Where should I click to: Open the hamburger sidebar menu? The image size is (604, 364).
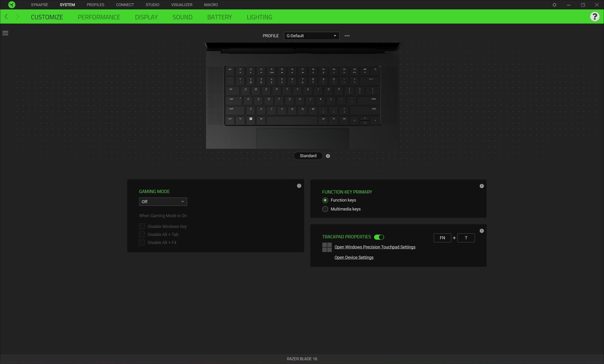(x=5, y=33)
